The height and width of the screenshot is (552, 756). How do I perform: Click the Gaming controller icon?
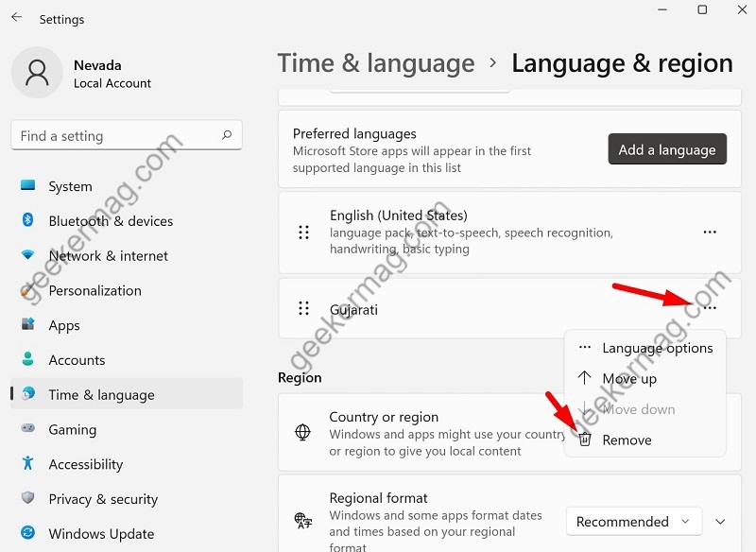click(28, 428)
